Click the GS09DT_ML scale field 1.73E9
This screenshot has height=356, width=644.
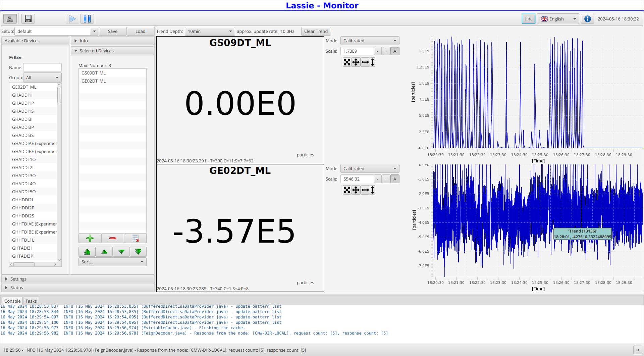point(357,51)
